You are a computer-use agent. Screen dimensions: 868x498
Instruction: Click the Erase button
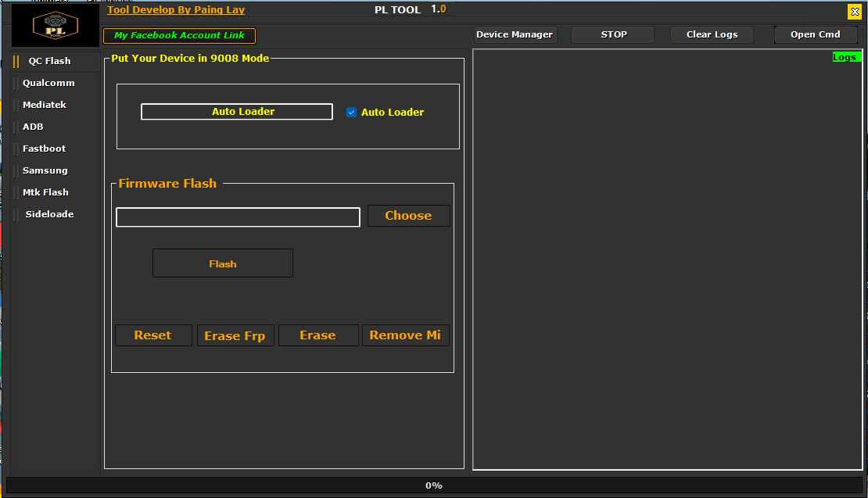point(318,335)
